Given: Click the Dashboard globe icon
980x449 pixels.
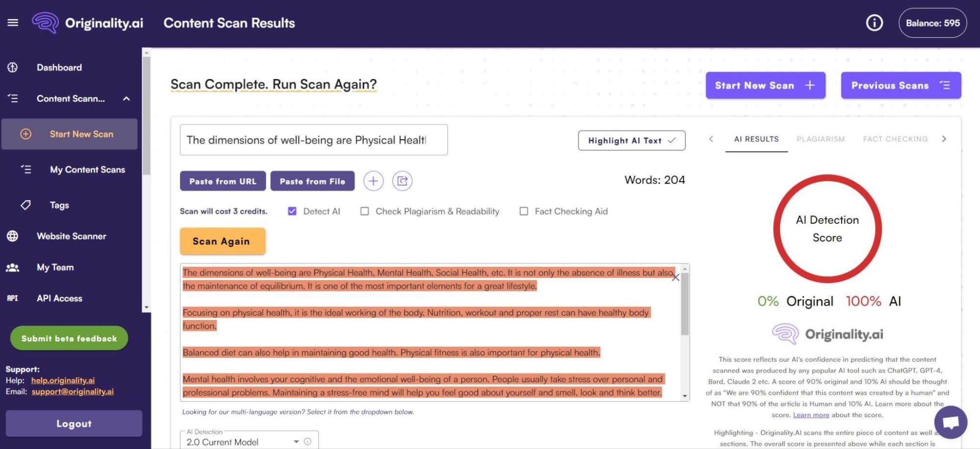Looking at the screenshot, I should point(13,67).
